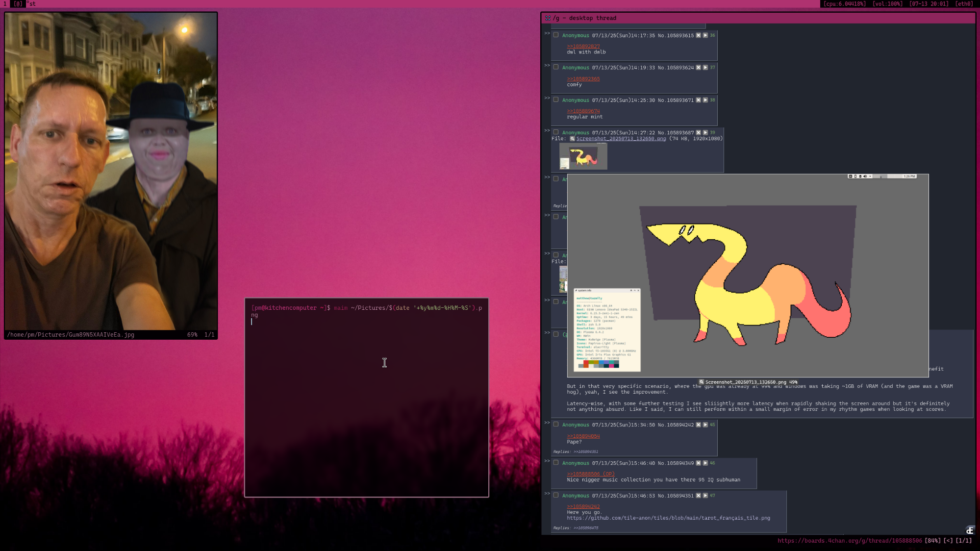Click the dragon screenshot thumbnail in post 39
Image resolution: width=980 pixels, height=551 pixels.
(583, 156)
